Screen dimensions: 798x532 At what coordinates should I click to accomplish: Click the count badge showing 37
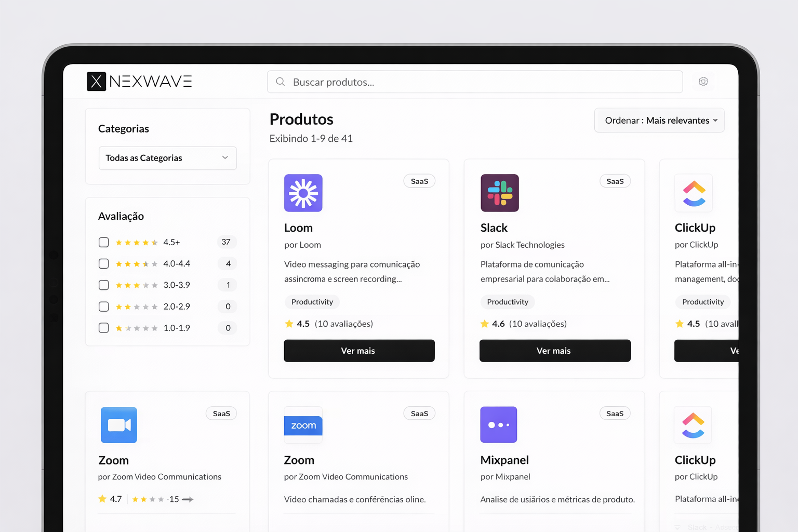(226, 242)
